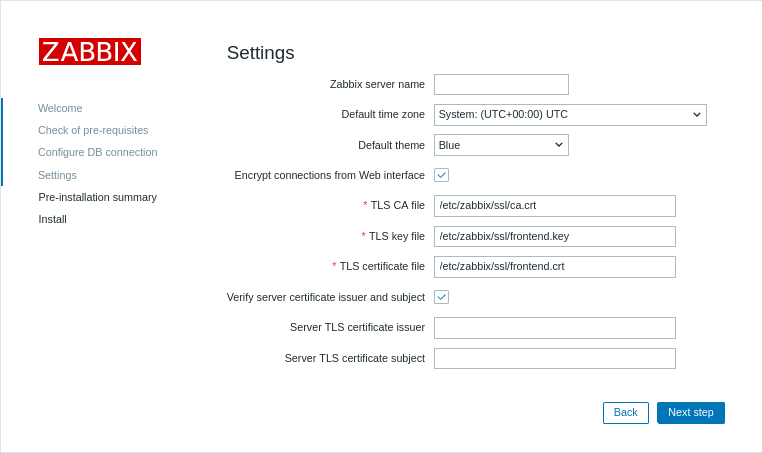Uncheck Verify server certificate issuer and subject
Image resolution: width=762 pixels, height=453 pixels.
pos(441,297)
